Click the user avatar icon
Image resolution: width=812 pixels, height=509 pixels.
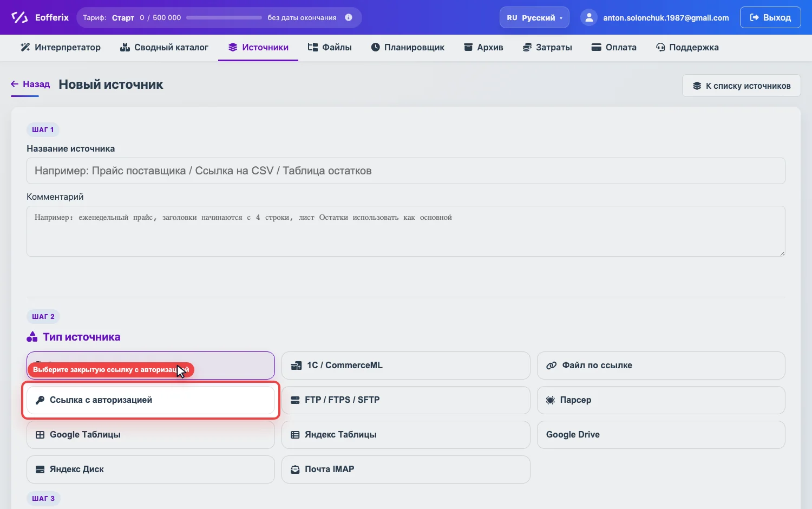pos(588,17)
